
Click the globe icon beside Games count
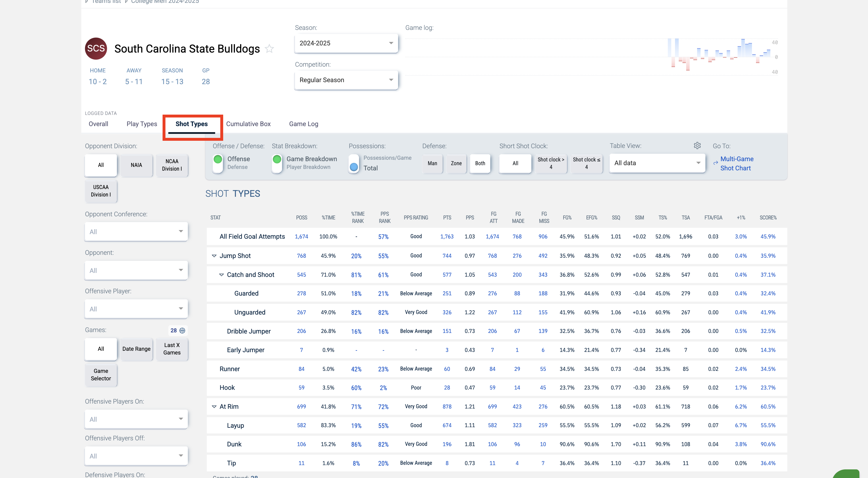point(182,330)
